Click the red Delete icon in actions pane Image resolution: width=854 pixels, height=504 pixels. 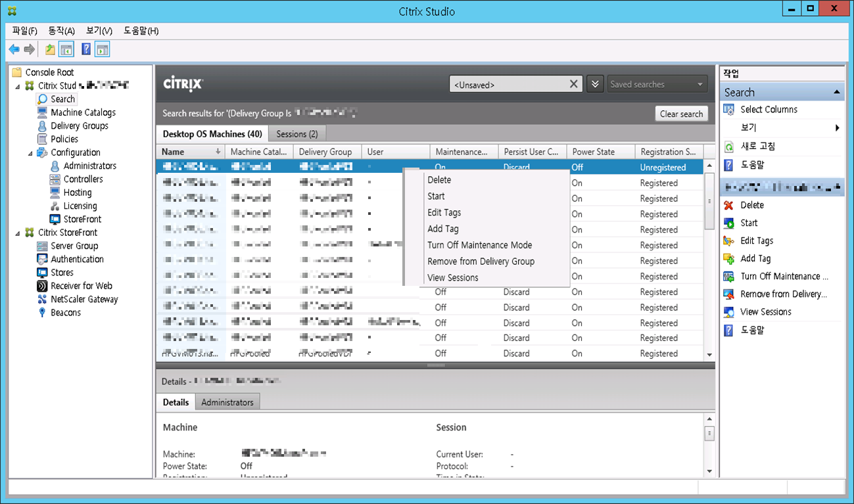pos(728,206)
